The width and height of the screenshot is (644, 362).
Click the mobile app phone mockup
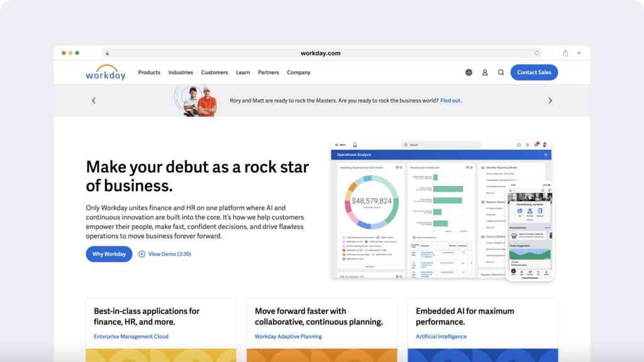click(x=530, y=231)
